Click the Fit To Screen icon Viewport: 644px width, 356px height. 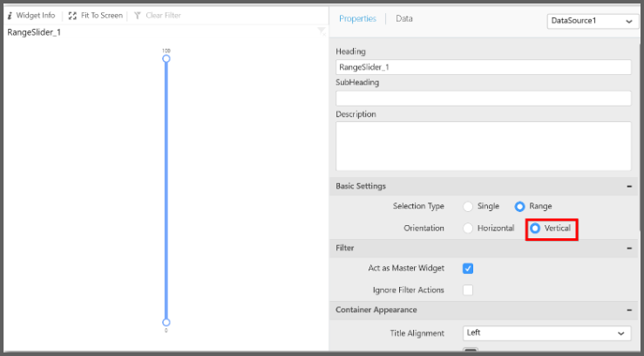tap(72, 16)
